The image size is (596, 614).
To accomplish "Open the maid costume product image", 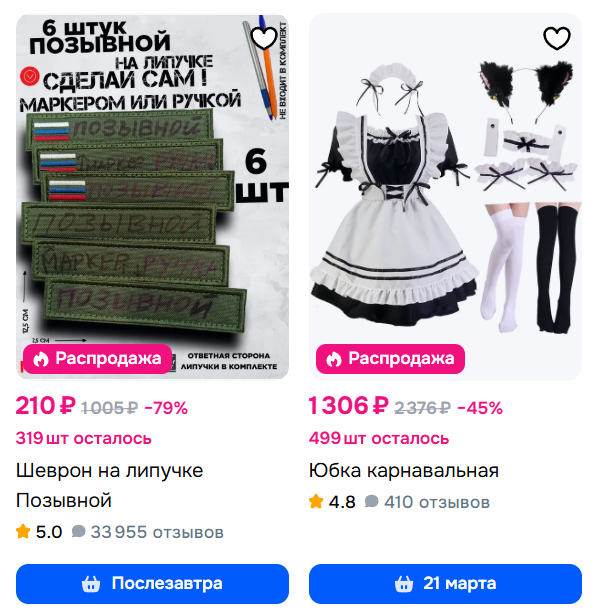I will tap(445, 197).
